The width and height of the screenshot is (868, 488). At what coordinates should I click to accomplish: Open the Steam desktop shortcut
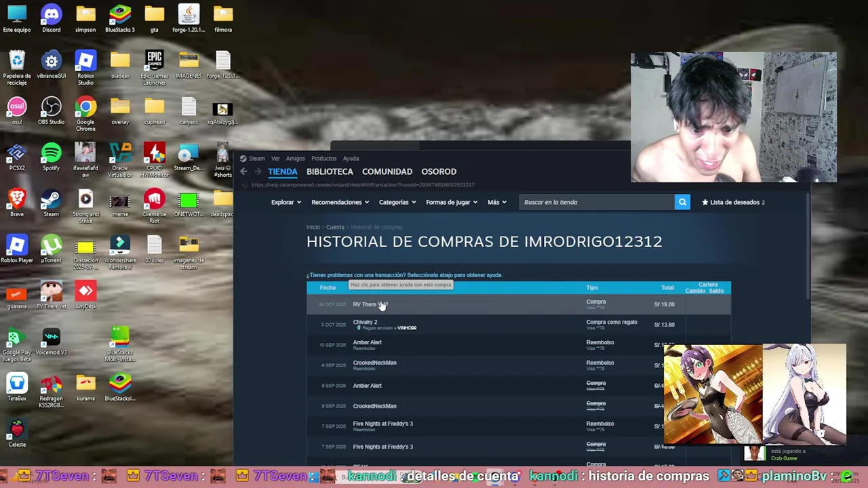[x=51, y=203]
